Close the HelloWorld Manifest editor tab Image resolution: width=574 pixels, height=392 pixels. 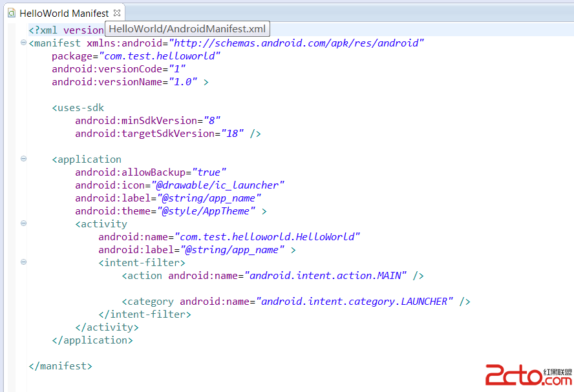click(x=117, y=12)
